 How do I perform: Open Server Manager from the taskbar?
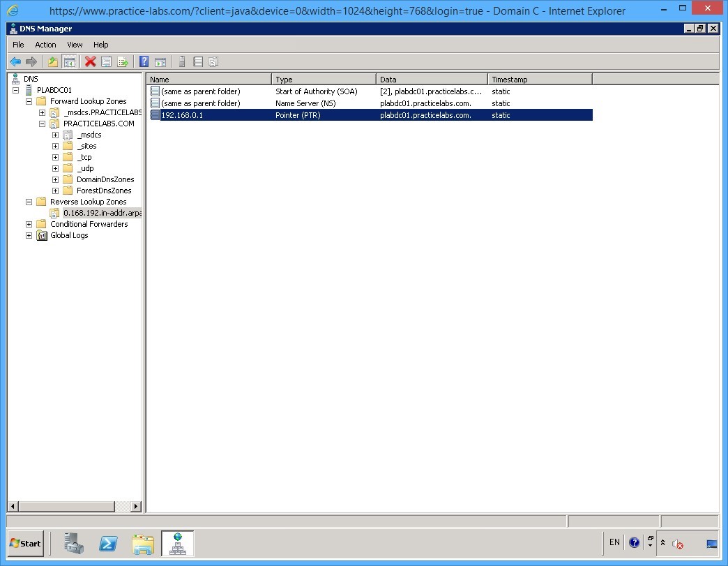[73, 544]
